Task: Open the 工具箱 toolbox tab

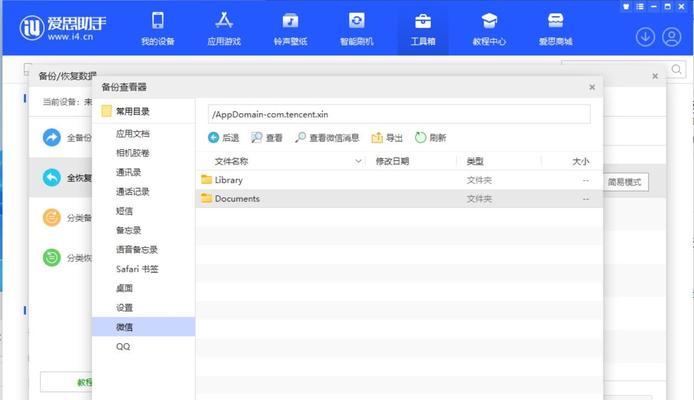Action: pyautogui.click(x=423, y=29)
